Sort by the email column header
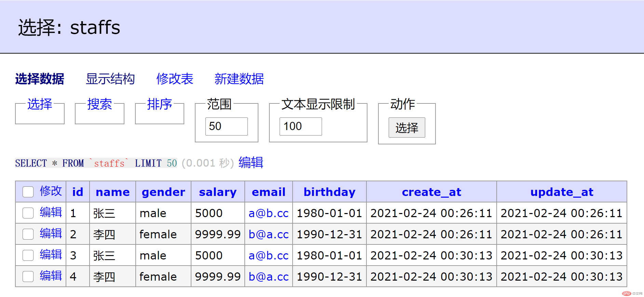Image resolution: width=644 pixels, height=297 pixels. tap(269, 192)
